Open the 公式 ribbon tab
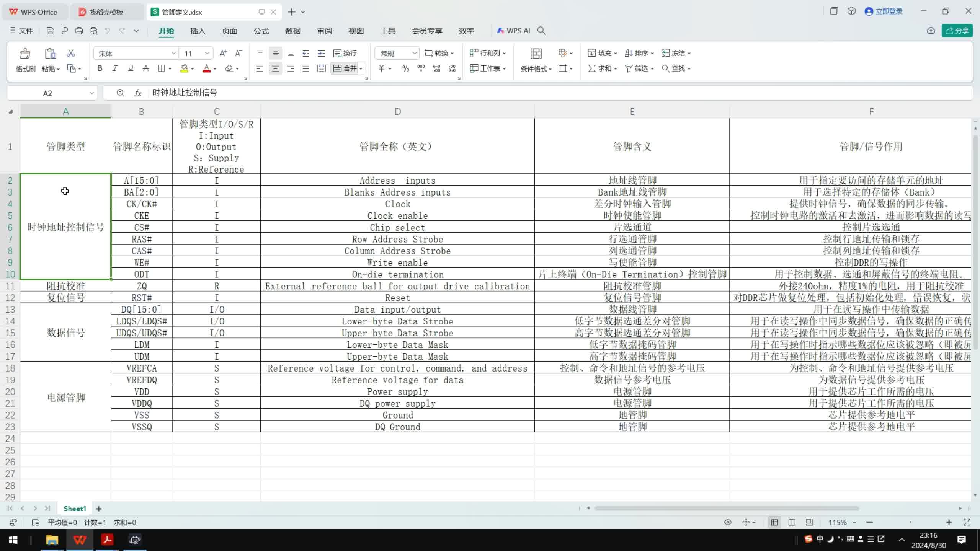980x551 pixels. point(261,31)
